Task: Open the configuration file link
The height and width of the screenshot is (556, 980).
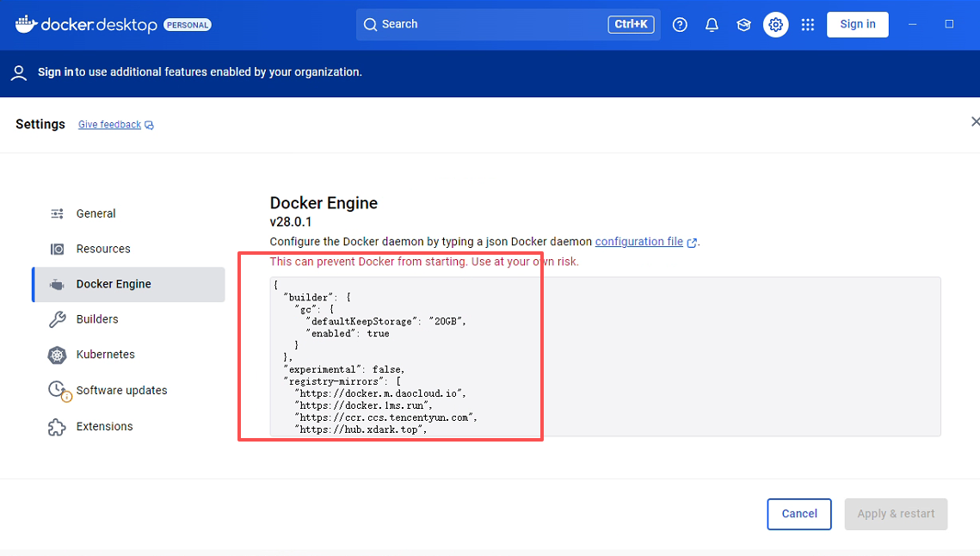Action: 638,241
